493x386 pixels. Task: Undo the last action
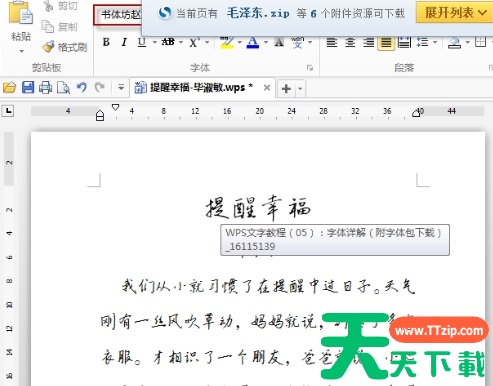pos(82,88)
